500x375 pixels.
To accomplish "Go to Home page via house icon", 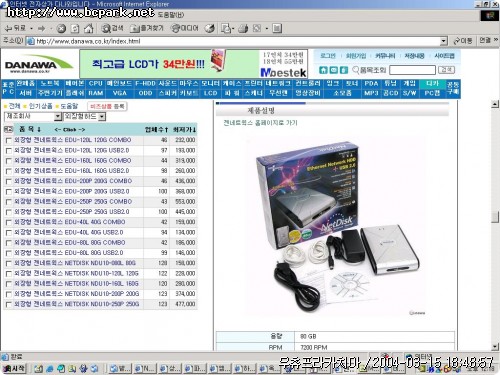I will coord(88,29).
